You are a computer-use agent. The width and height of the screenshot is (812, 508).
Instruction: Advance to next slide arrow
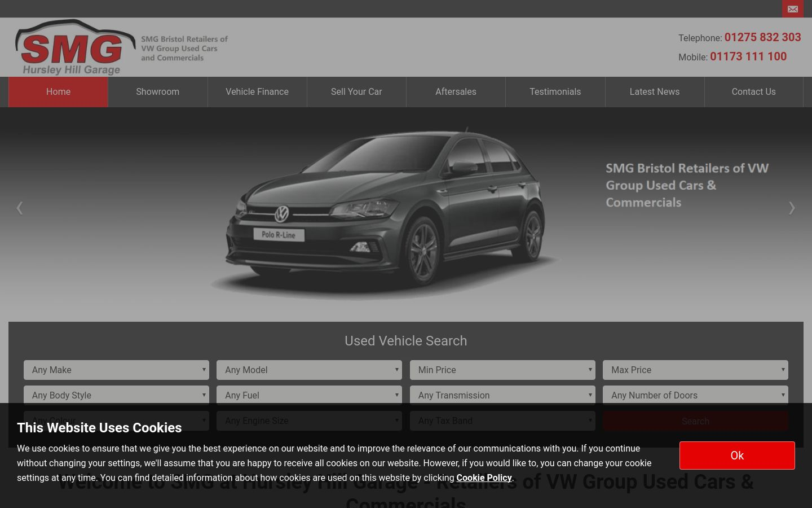(792, 208)
